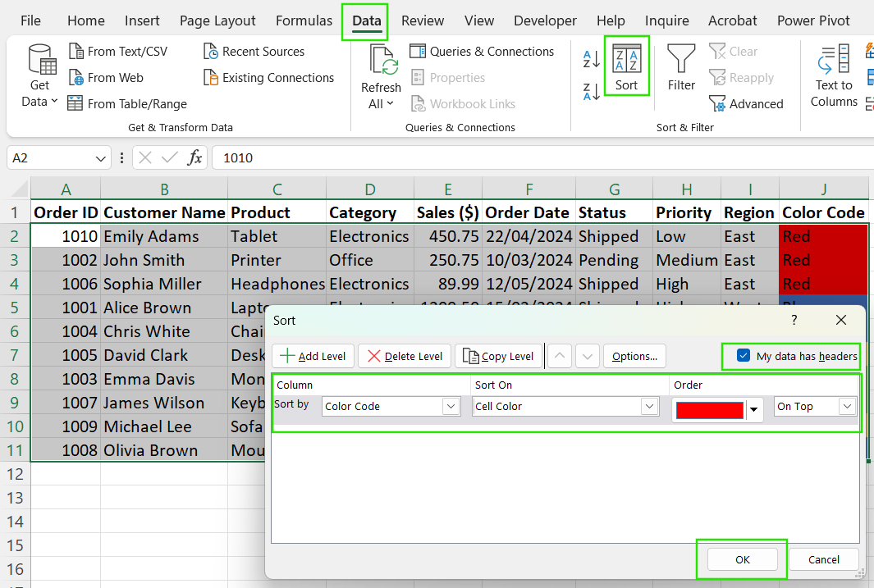Viewport: 874px width, 588px height.
Task: Open Workbook Links
Action: [463, 103]
